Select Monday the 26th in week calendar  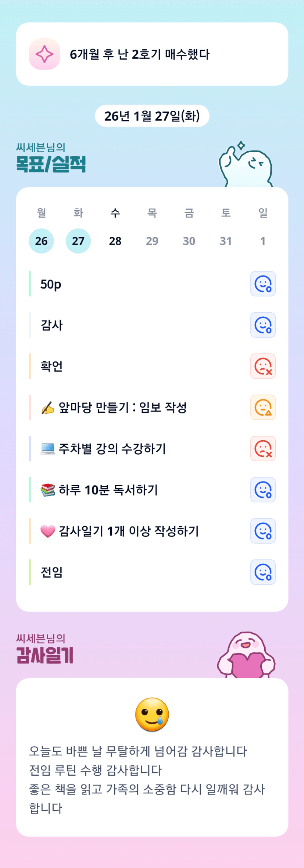(x=41, y=241)
